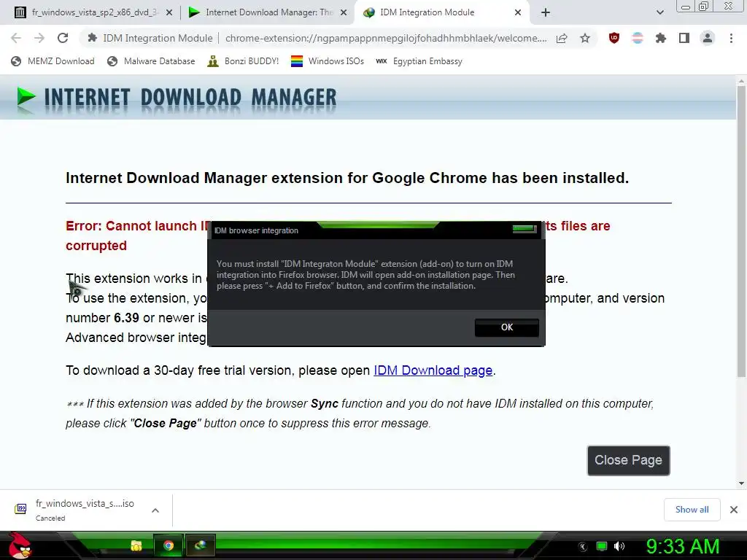Open the IDM Download page link
The image size is (747, 560).
click(x=433, y=370)
